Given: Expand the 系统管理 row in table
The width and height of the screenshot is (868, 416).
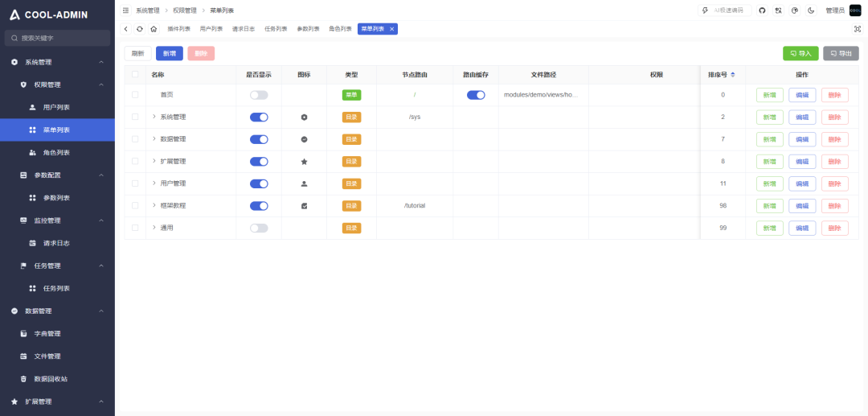Looking at the screenshot, I should pos(154,117).
